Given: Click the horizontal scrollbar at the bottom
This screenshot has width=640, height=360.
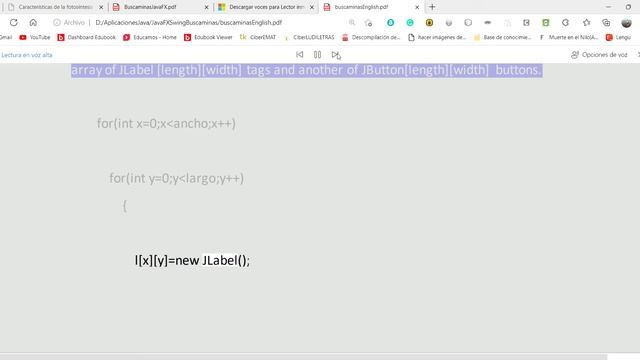Looking at the screenshot, I should tap(304, 357).
